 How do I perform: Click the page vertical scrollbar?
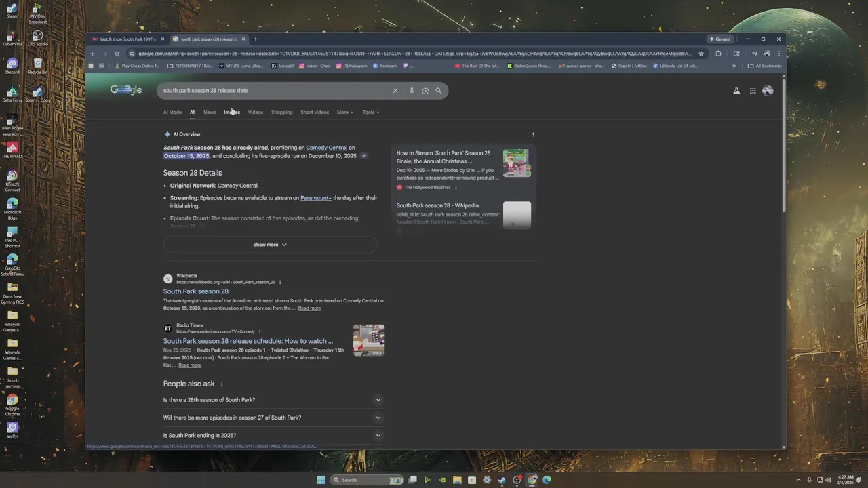[x=784, y=146]
